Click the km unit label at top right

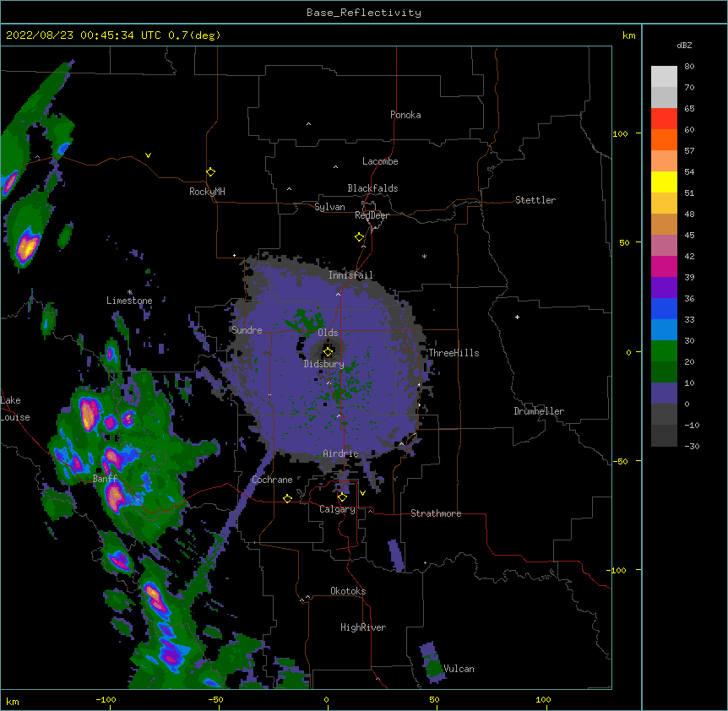click(x=628, y=35)
